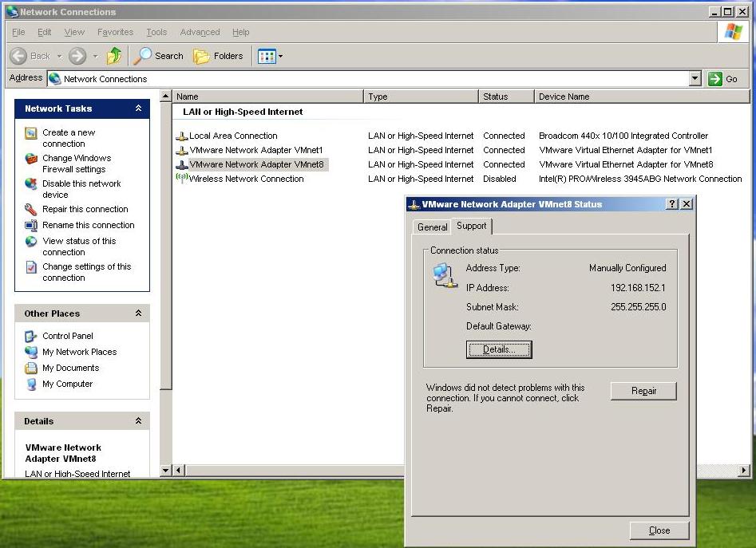756x548 pixels.
Task: Click the Go button icon
Action: [715, 79]
